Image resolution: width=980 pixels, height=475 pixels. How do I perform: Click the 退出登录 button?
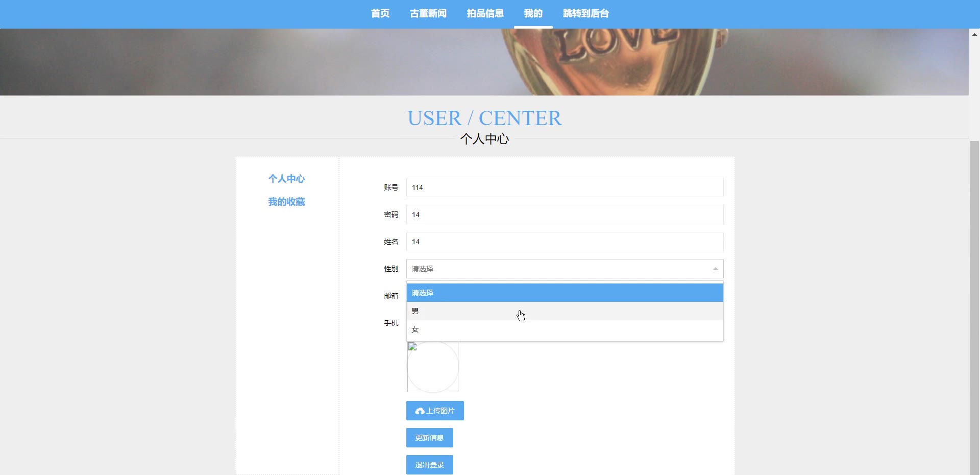click(429, 465)
